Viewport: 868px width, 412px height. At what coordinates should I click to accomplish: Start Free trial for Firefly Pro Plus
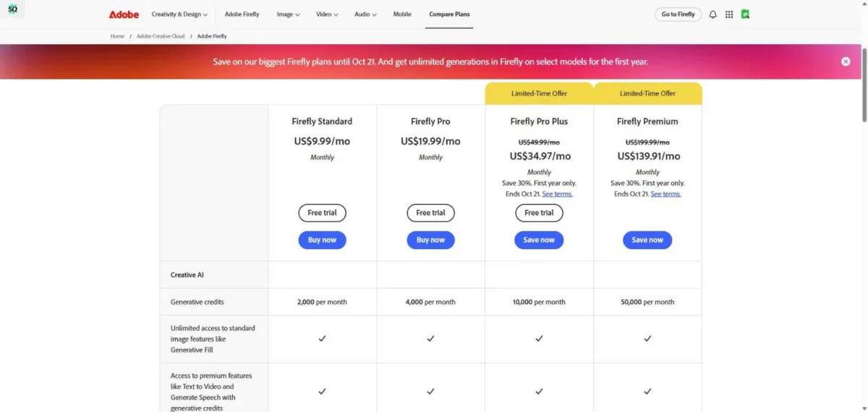[539, 213]
